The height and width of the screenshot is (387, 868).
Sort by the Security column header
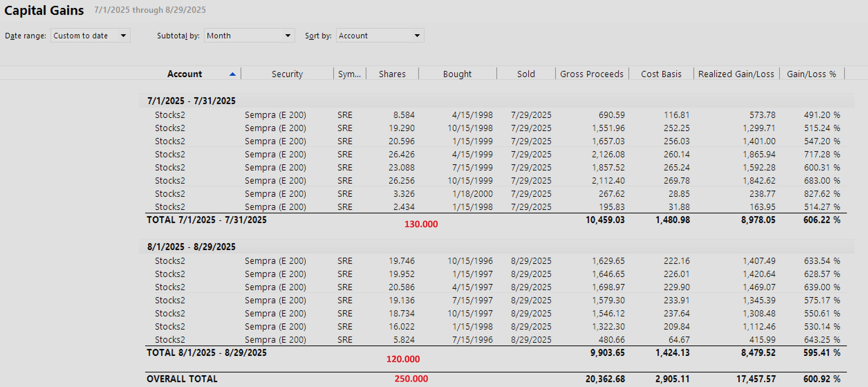point(287,74)
